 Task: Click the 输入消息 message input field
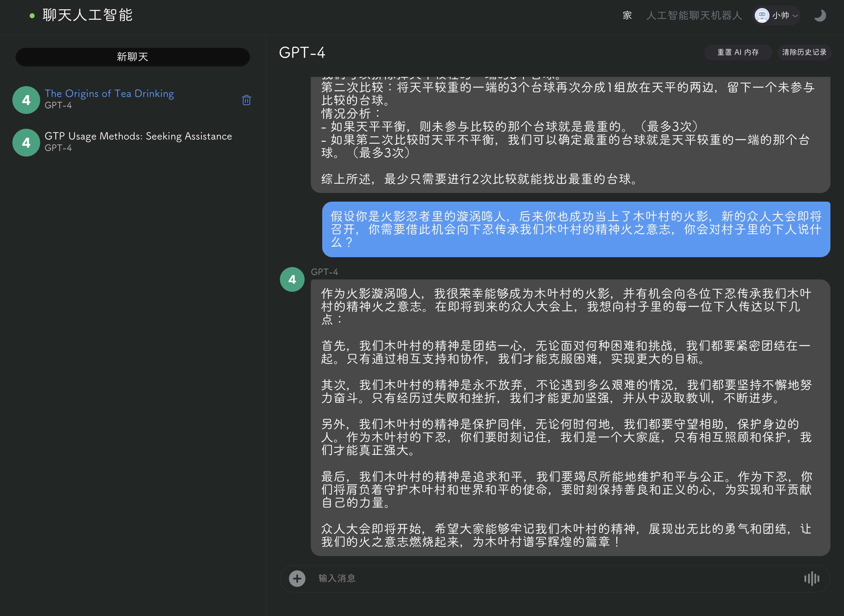[411, 578]
